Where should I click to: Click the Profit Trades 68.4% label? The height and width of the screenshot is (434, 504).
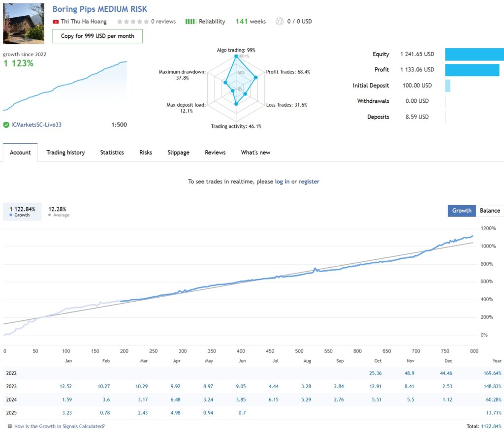[288, 72]
